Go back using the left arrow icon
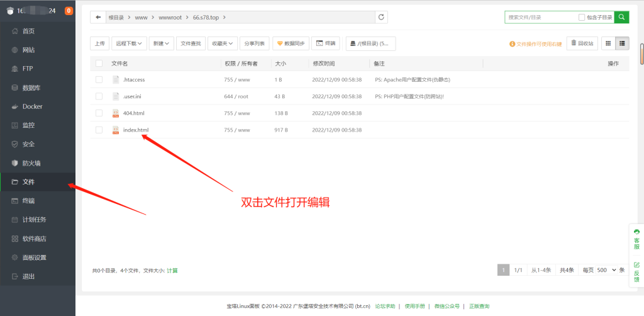The height and width of the screenshot is (316, 644). click(98, 17)
